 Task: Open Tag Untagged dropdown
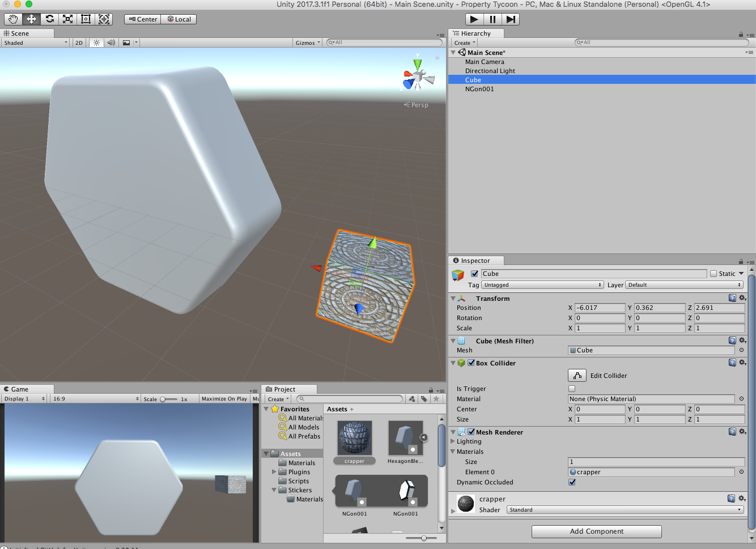point(542,285)
